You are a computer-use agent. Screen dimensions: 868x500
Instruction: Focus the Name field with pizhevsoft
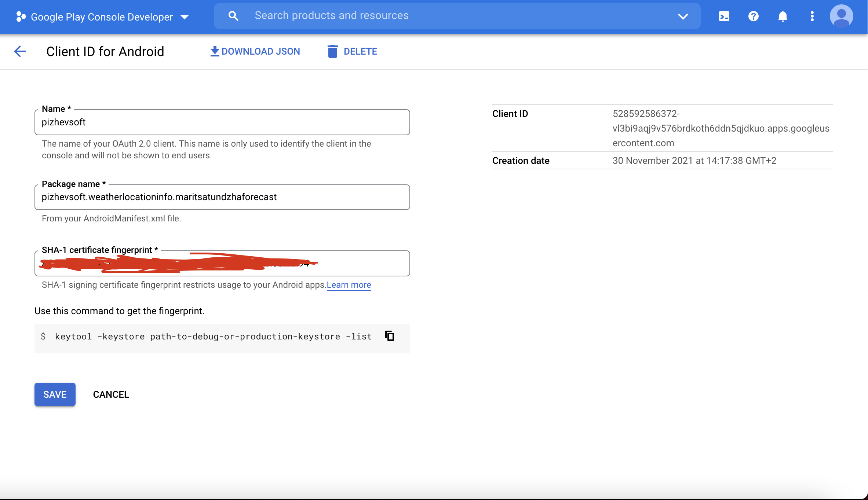coord(222,122)
